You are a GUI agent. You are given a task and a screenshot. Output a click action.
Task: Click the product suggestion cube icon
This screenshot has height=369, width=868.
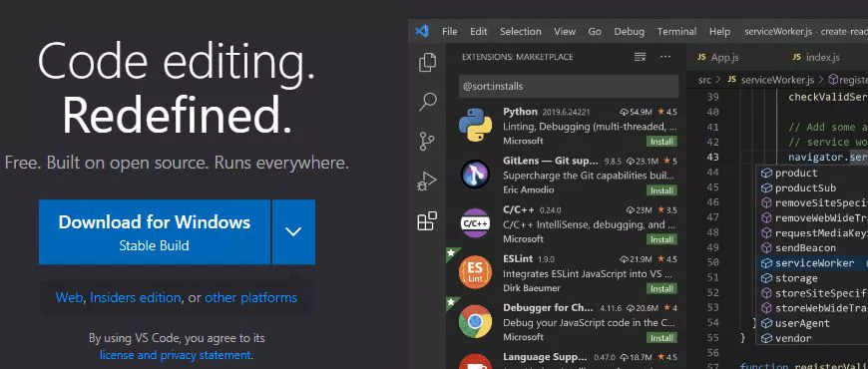coord(766,174)
